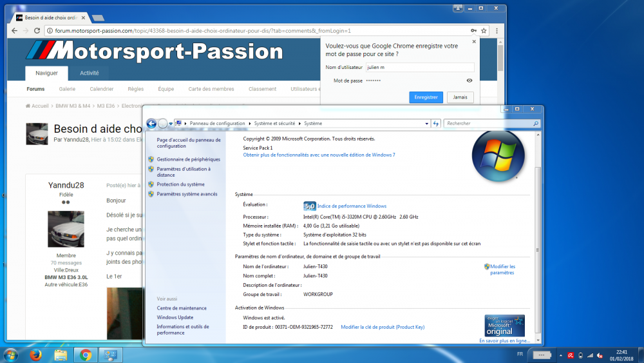Click the Yanndu28 author link under title
This screenshot has width=644, height=363.
click(77, 140)
